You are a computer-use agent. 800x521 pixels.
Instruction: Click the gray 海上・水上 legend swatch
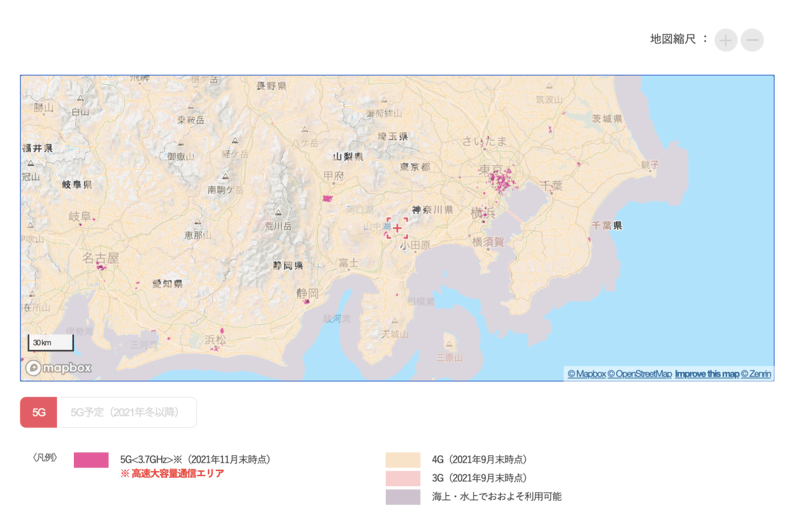[x=403, y=496]
